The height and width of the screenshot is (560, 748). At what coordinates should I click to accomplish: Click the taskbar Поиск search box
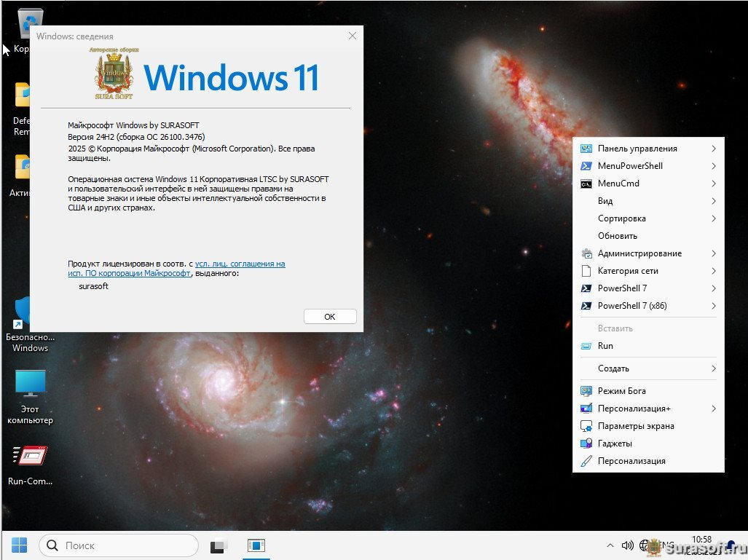click(119, 545)
